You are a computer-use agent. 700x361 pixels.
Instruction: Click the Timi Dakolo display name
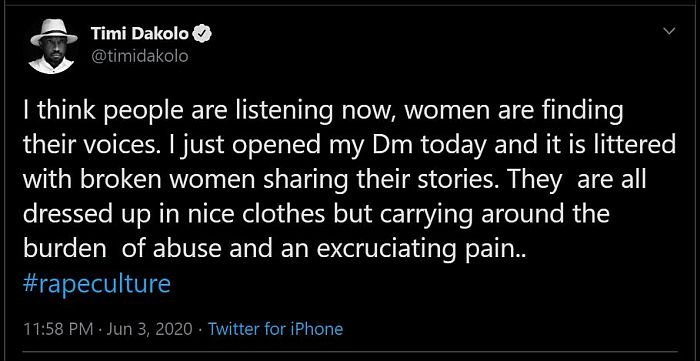tap(141, 33)
